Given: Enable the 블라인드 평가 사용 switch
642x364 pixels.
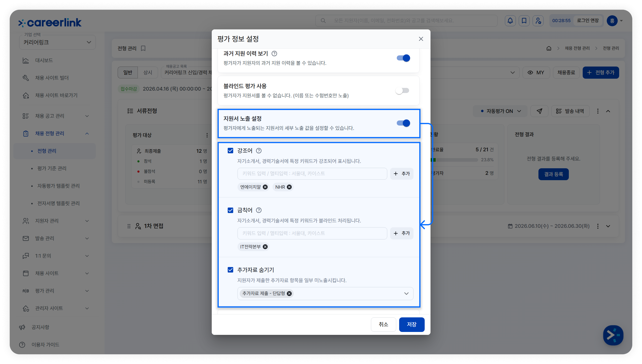Looking at the screenshot, I should [402, 91].
